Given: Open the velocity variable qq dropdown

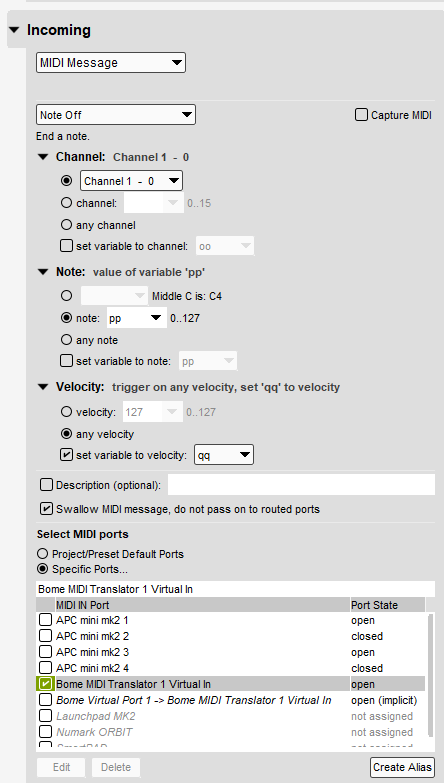Looking at the screenshot, I should (224, 455).
